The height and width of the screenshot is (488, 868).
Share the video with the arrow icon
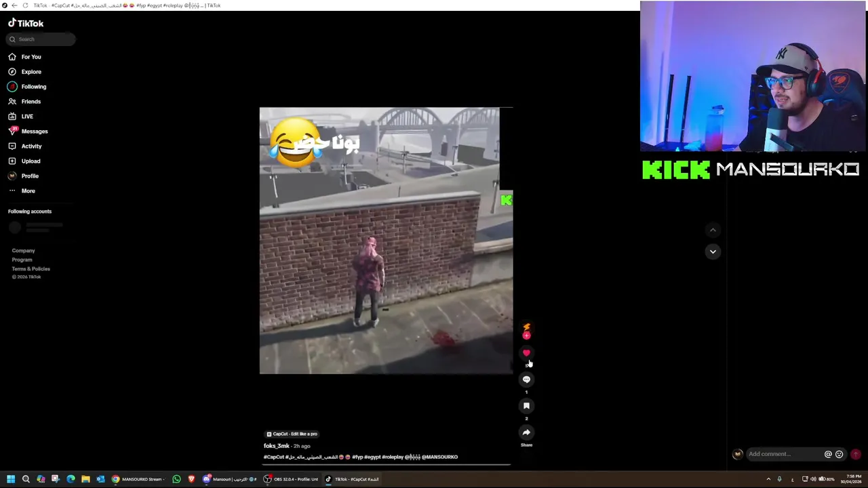click(x=526, y=432)
